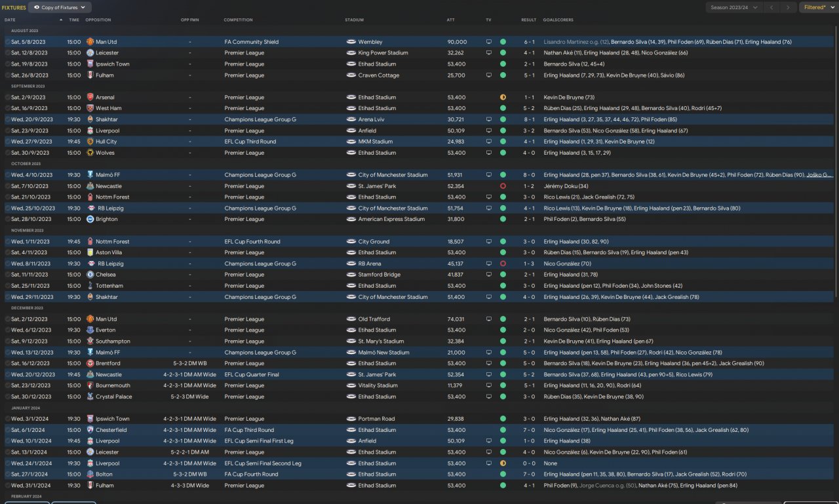Click the stadium icon beside Craven Cottage

point(351,75)
